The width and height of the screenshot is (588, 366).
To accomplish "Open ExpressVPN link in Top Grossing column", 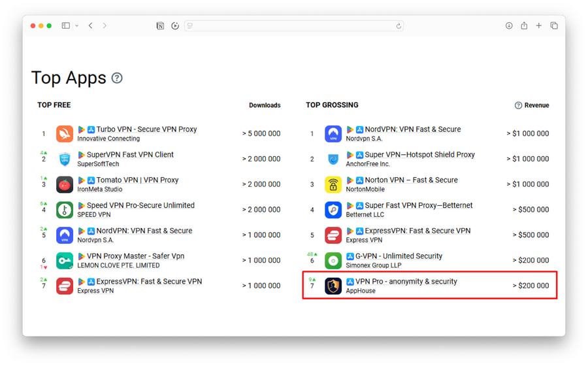I will tap(417, 231).
